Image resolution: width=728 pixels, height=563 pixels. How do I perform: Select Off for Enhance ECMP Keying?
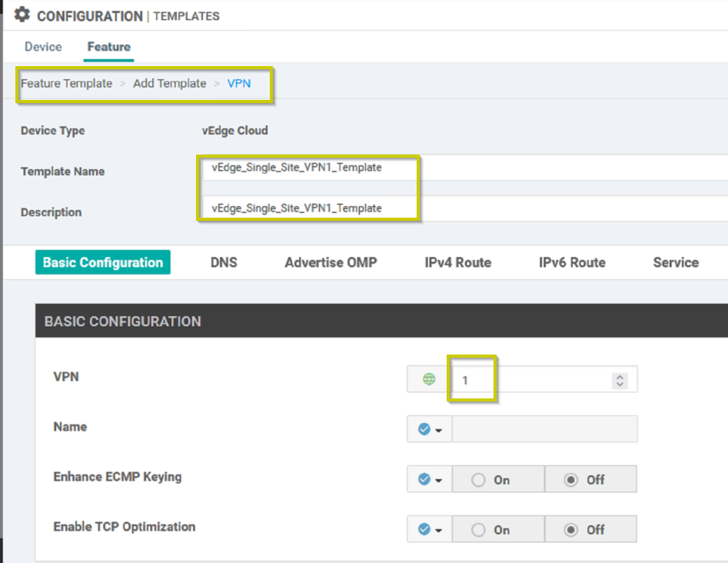590,479
